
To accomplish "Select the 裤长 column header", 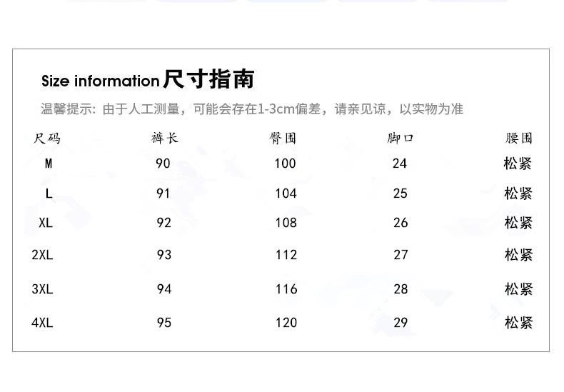I will pyautogui.click(x=164, y=138).
